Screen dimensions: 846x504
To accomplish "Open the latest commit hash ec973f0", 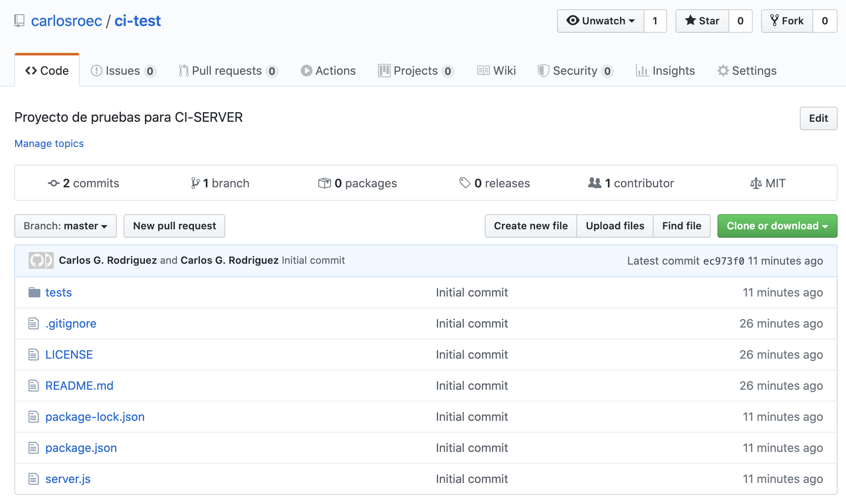I will coord(723,261).
